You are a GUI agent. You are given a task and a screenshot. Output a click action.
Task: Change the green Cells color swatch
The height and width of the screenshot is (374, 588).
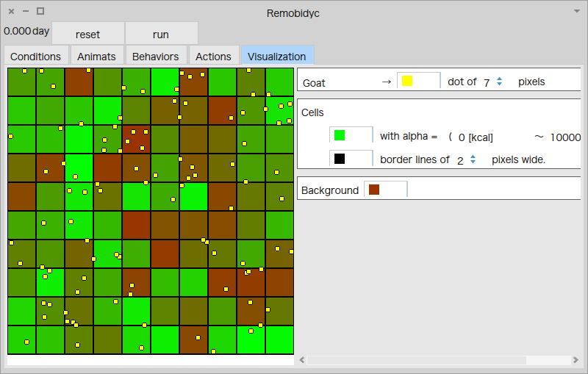point(350,136)
